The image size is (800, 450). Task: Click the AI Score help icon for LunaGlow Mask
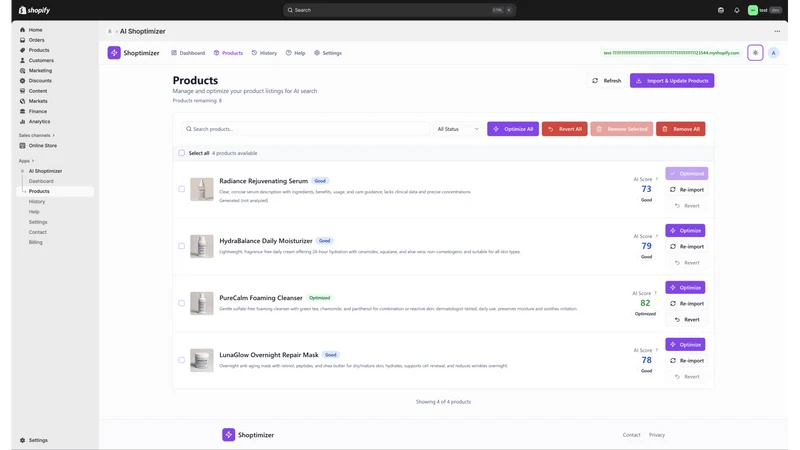click(657, 351)
